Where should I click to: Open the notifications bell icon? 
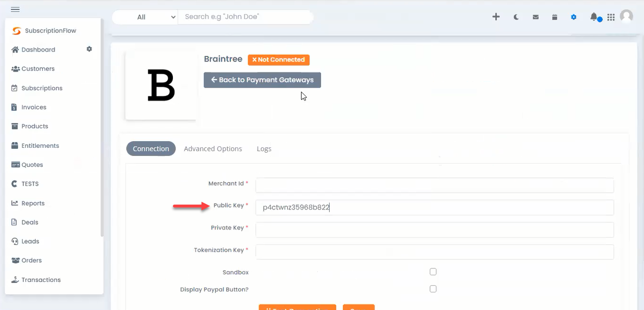[594, 17]
